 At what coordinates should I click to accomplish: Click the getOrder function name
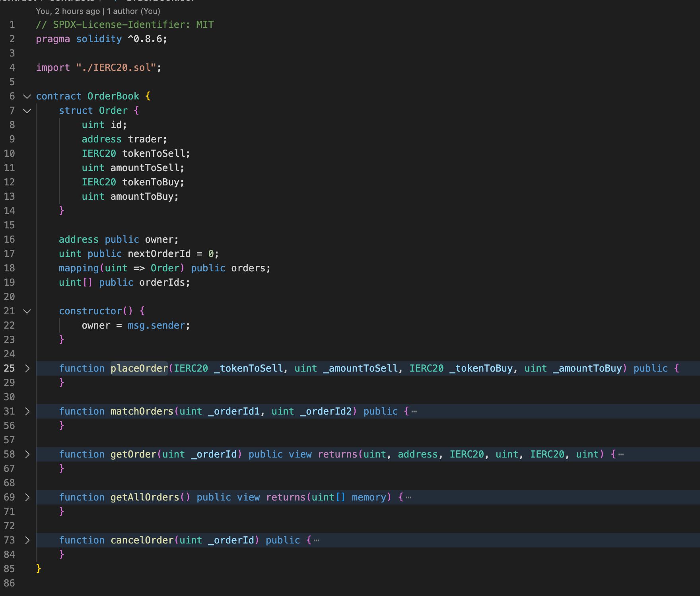pyautogui.click(x=134, y=454)
